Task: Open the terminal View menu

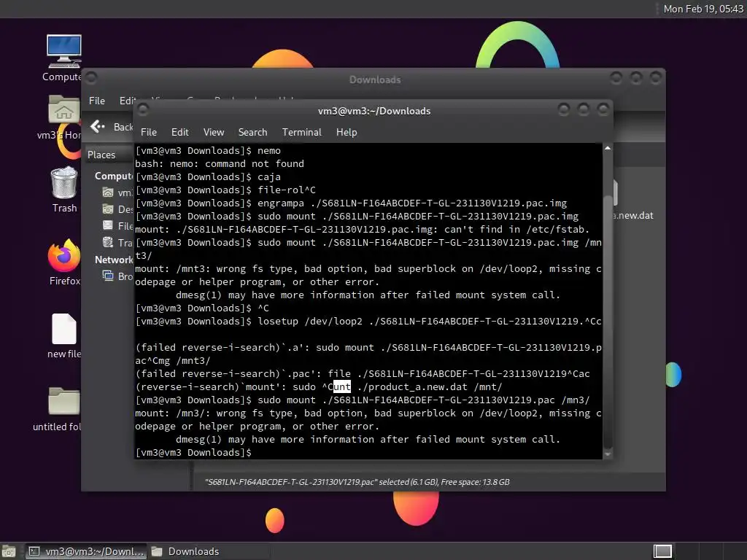Action: [x=214, y=132]
